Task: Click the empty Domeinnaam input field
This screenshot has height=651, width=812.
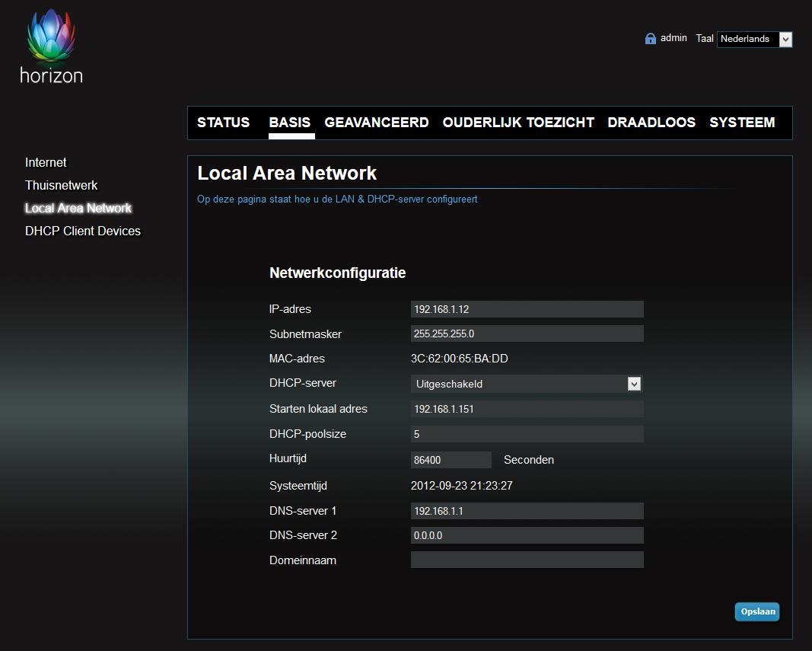Action: pos(527,560)
